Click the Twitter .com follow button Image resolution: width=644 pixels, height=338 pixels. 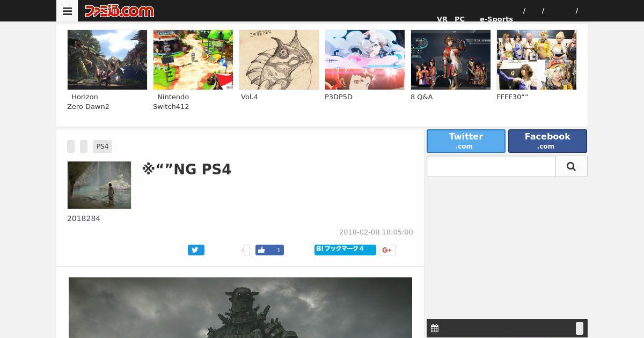tap(466, 141)
